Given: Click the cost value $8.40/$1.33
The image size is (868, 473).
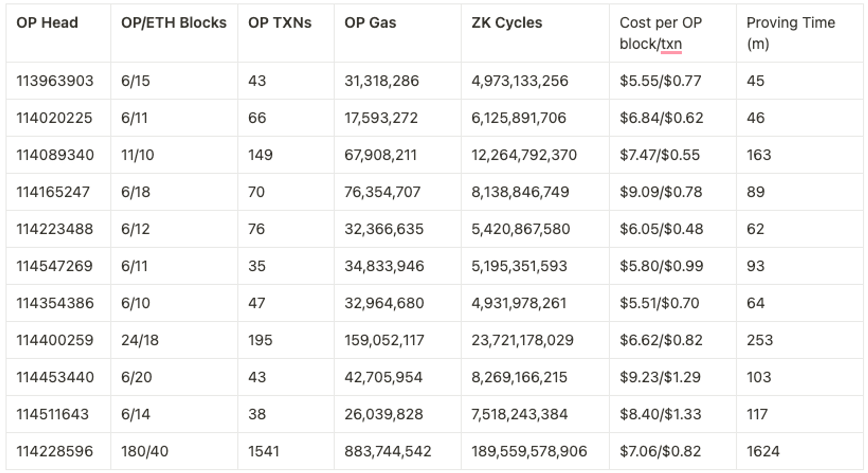Looking at the screenshot, I should click(661, 414).
